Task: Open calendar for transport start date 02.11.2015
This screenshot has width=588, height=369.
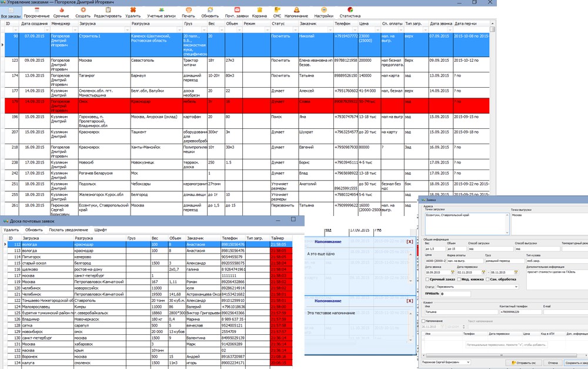Action: pyautogui.click(x=483, y=272)
